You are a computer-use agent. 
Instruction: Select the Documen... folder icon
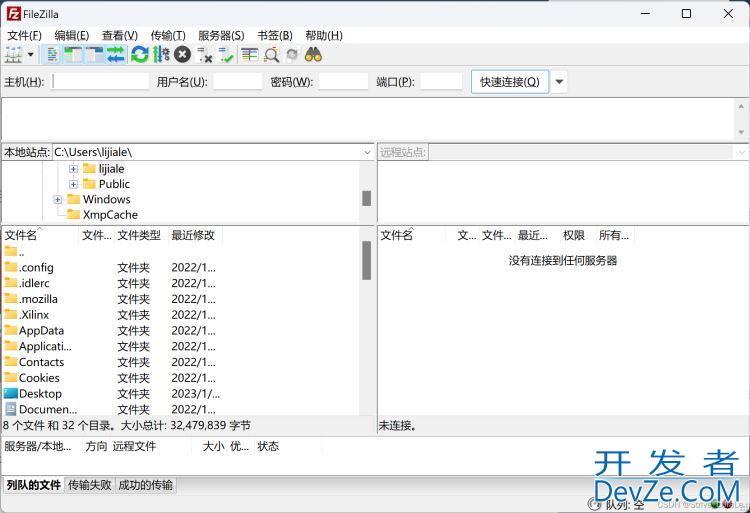click(11, 409)
